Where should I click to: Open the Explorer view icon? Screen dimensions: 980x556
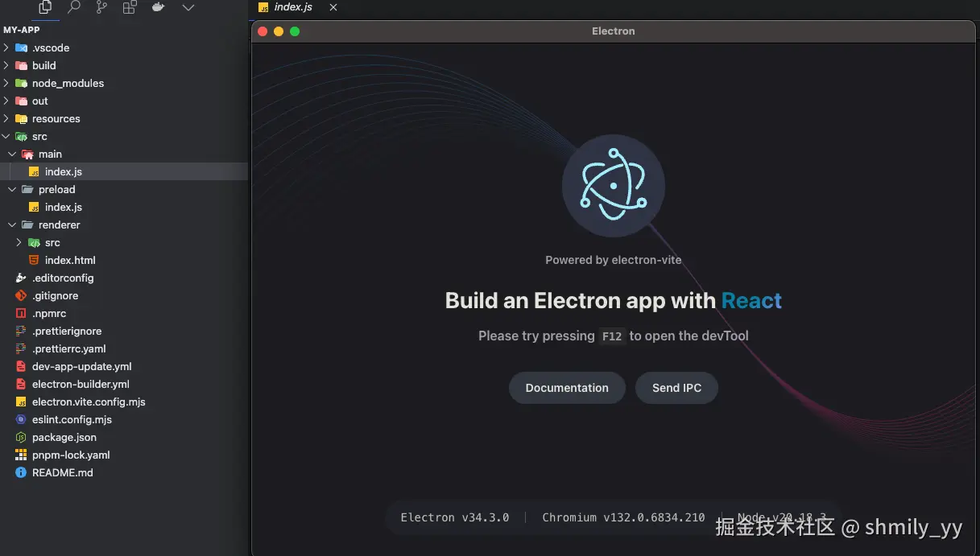point(45,7)
